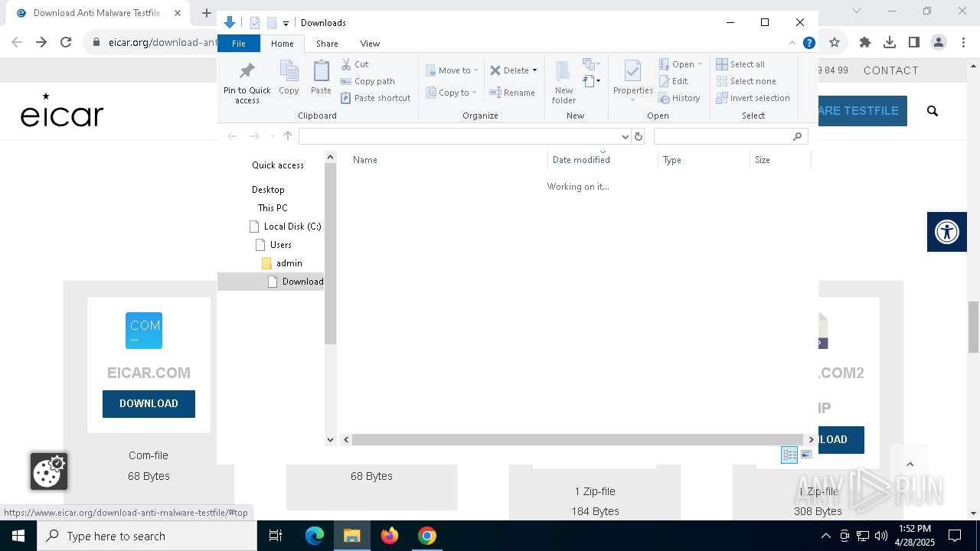
Task: Switch to the Share ribbon tab
Action: pyautogui.click(x=327, y=44)
